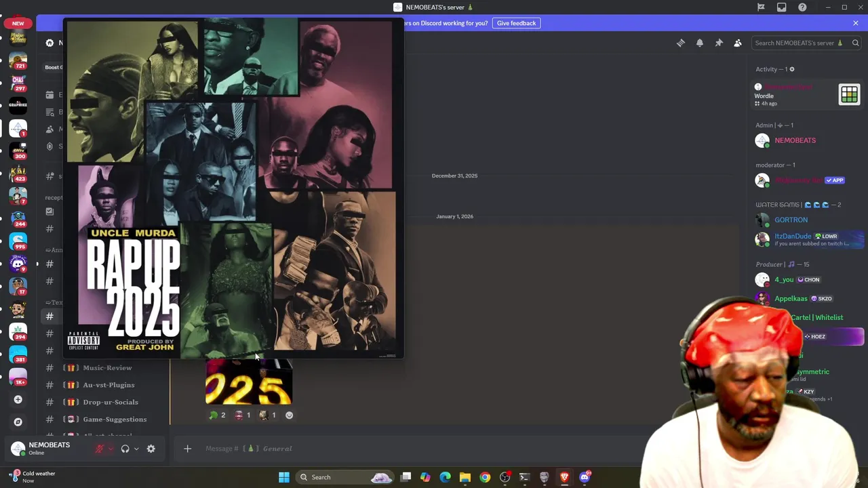Viewport: 868px width, 488px height.
Task: Click Add a Server plus icon
Action: (x=18, y=399)
